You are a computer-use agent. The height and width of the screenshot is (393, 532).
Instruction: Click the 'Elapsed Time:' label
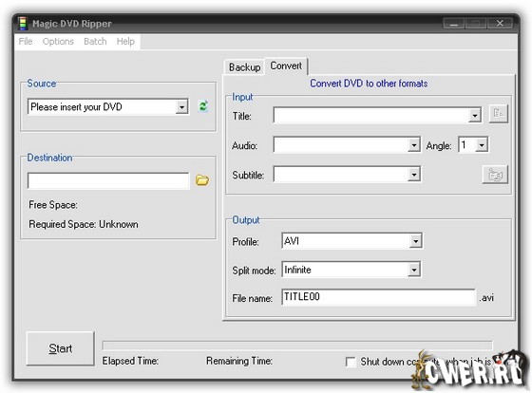pyautogui.click(x=130, y=361)
